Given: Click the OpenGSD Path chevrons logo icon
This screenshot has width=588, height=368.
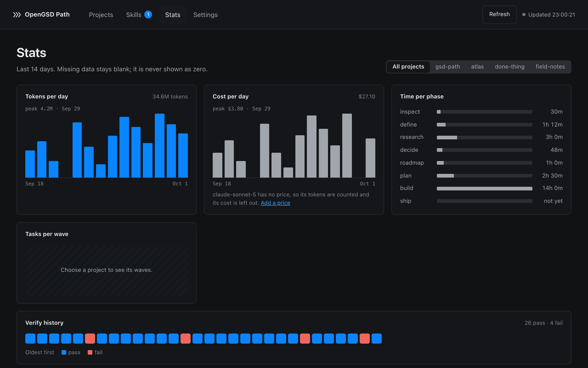Looking at the screenshot, I should click(x=17, y=14).
